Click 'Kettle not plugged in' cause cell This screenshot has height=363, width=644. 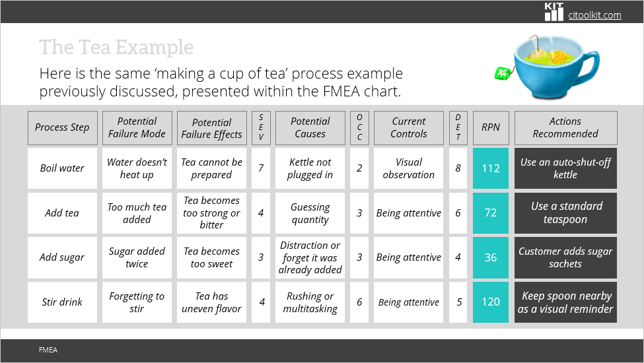point(310,168)
